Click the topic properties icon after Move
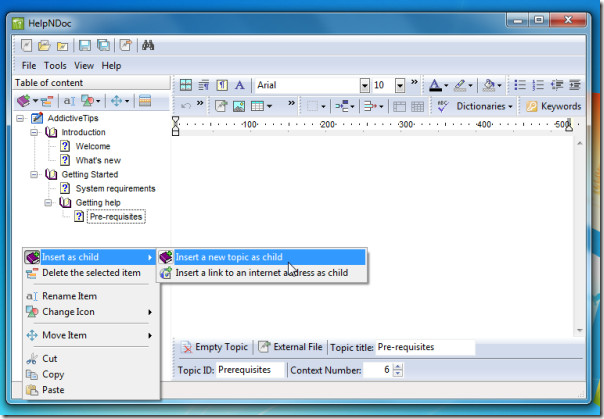The width and height of the screenshot is (604, 419). click(x=145, y=101)
